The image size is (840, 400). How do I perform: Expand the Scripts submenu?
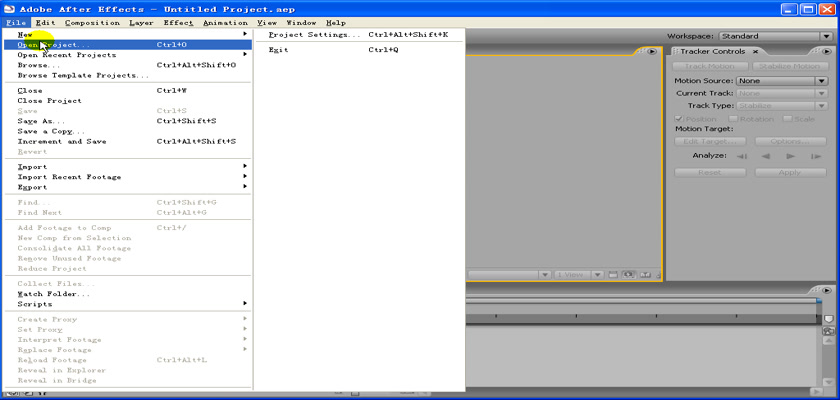click(128, 304)
